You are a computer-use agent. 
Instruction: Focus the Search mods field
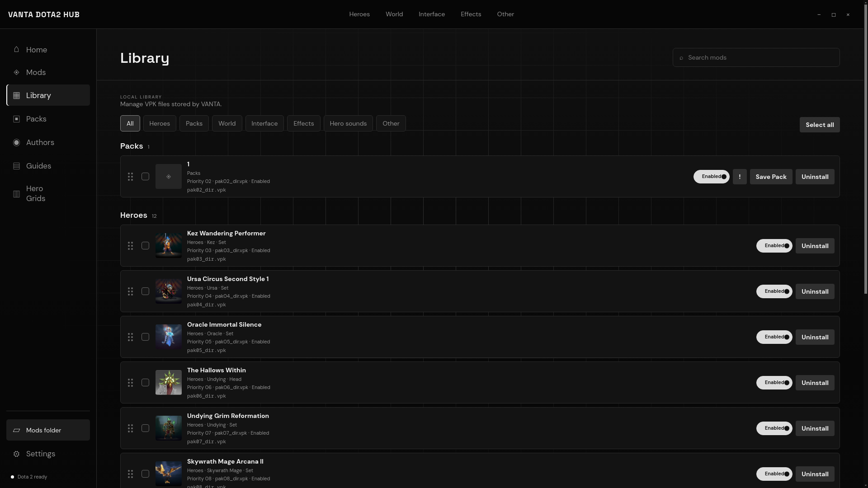click(756, 57)
